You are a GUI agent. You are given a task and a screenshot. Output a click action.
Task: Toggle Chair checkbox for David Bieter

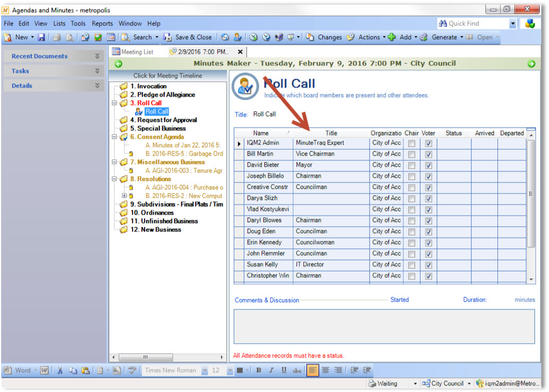(x=412, y=165)
